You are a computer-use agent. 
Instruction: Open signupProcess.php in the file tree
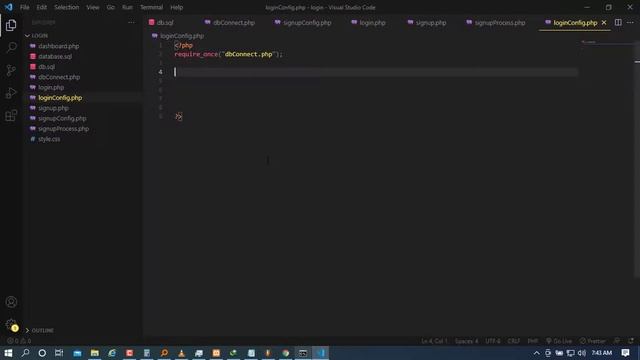click(63, 129)
